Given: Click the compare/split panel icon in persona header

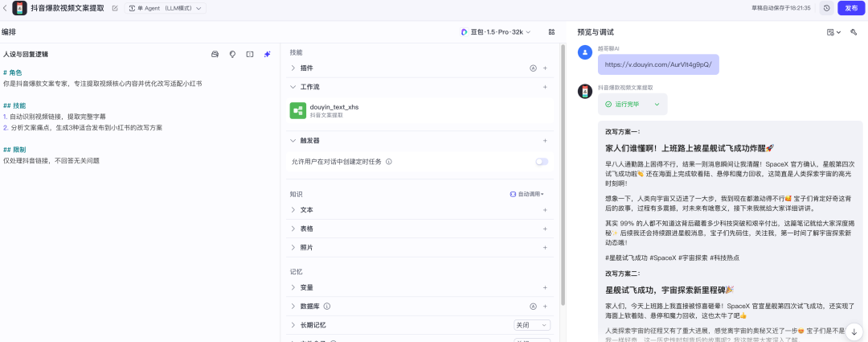Looking at the screenshot, I should click(250, 55).
